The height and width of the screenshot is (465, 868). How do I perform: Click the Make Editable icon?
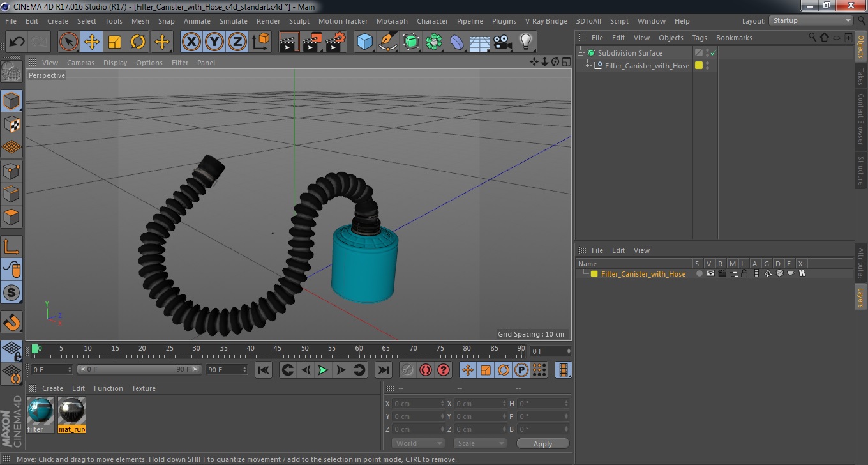pos(11,72)
